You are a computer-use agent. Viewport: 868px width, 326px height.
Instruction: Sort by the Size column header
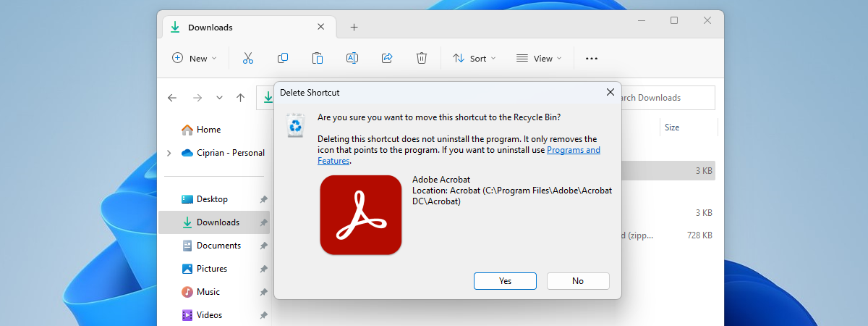coord(672,128)
